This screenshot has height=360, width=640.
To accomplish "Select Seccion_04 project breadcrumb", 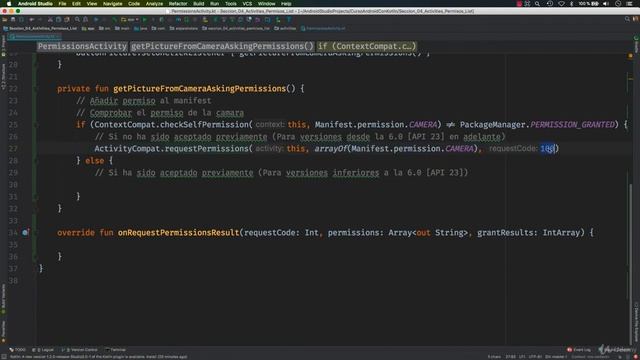I will [x=40, y=29].
